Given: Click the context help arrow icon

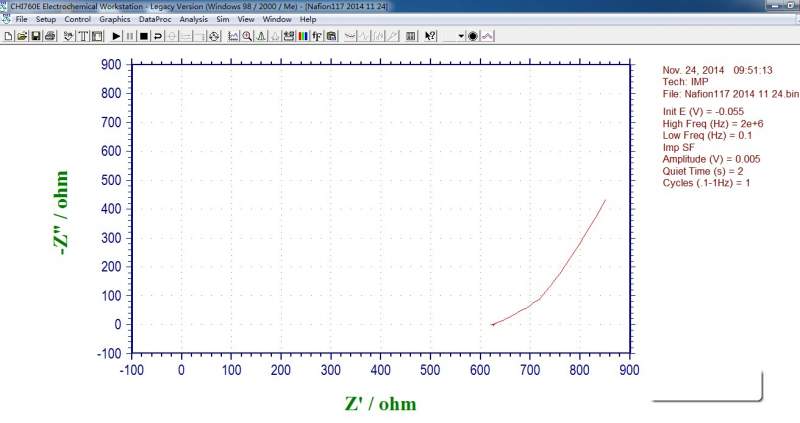Looking at the screenshot, I should tap(430, 36).
